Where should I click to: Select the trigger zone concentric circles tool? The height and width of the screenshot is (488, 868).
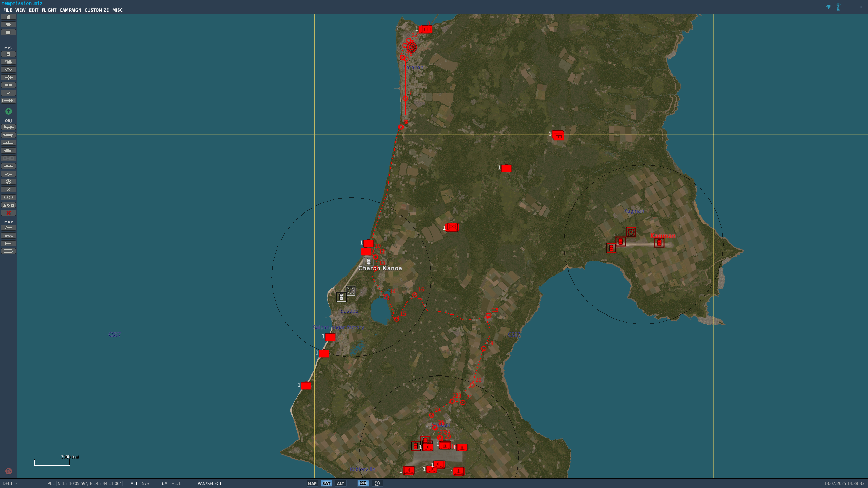(8, 182)
